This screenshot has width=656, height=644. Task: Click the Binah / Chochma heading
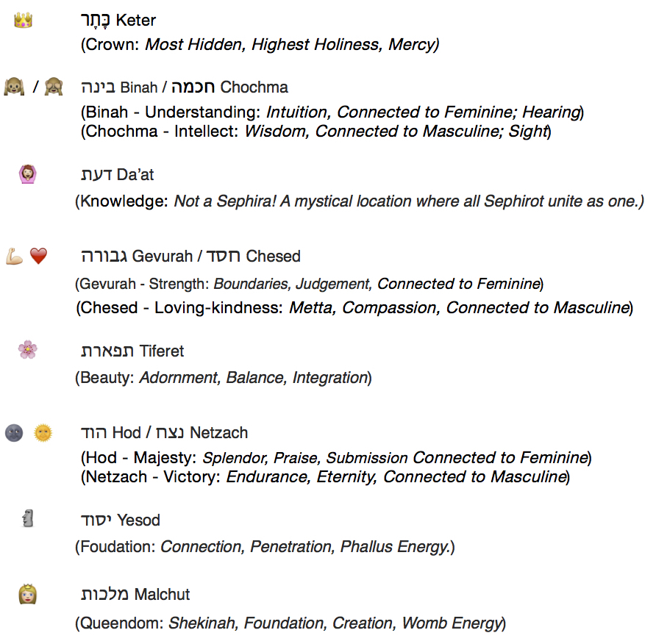[x=185, y=87]
